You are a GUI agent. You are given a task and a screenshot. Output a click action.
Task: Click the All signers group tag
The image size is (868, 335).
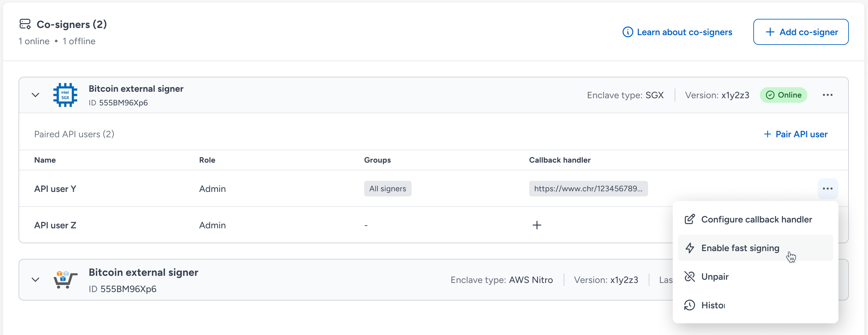pyautogui.click(x=388, y=189)
